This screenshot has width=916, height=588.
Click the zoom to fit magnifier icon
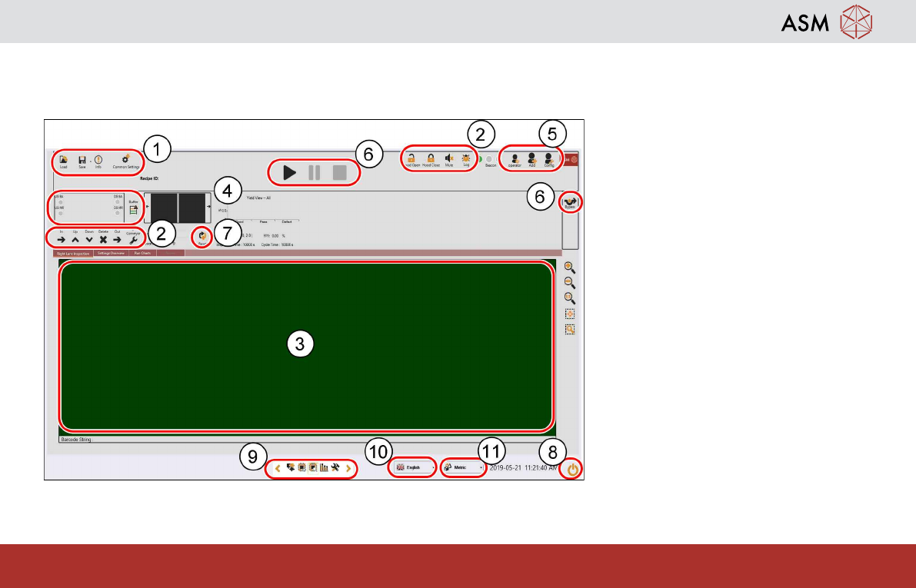pos(570,298)
